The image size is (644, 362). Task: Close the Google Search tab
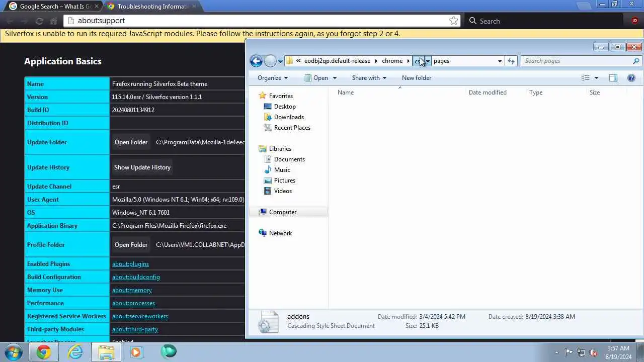[x=97, y=7]
